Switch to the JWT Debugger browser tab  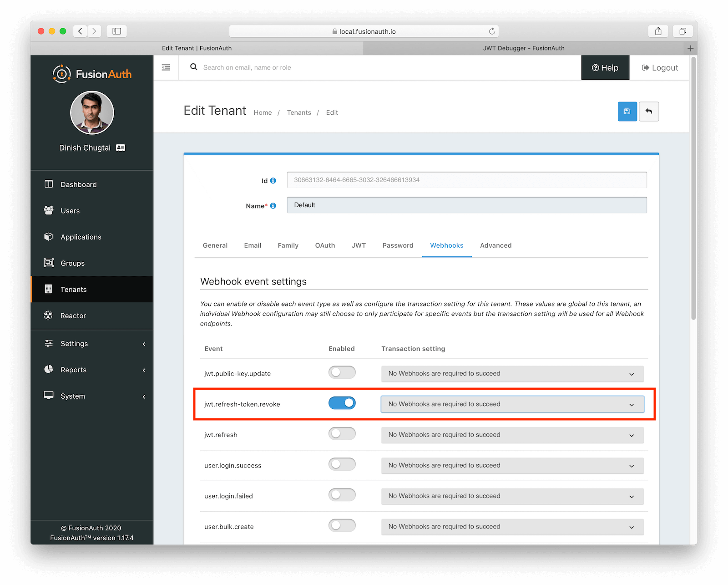point(523,48)
